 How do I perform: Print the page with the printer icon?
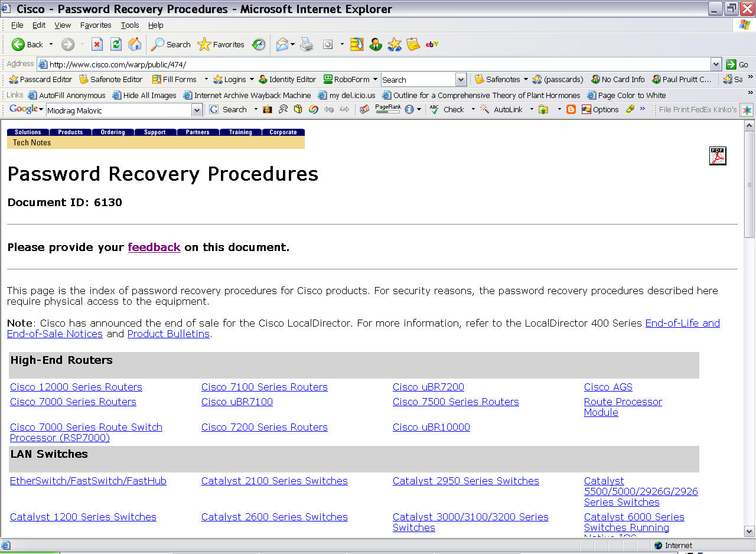307,44
